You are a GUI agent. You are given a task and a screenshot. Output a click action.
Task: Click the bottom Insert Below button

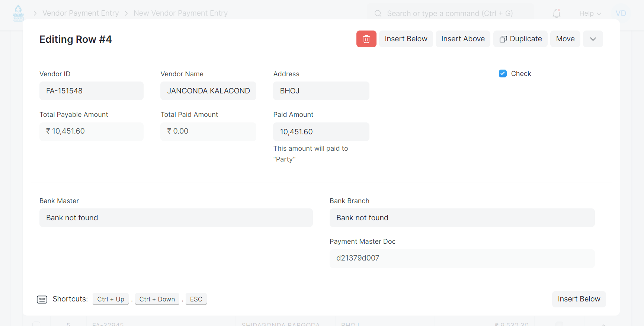[x=579, y=299]
